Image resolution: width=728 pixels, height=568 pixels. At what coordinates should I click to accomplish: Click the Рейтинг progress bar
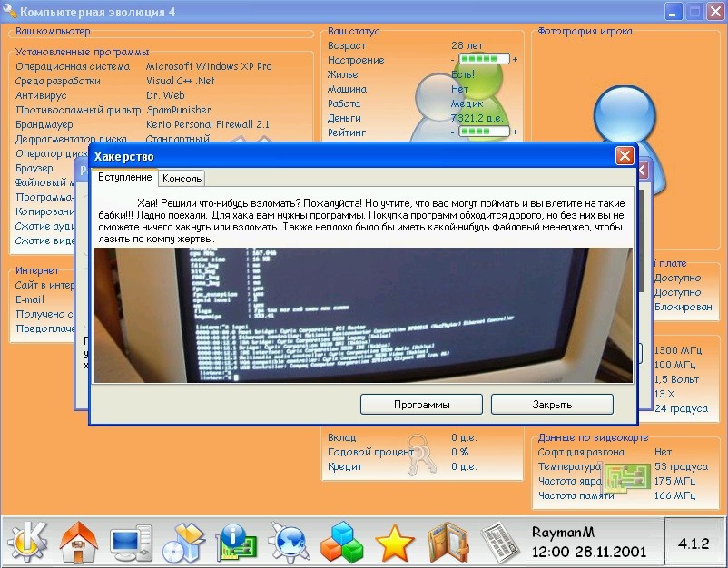click(x=484, y=132)
